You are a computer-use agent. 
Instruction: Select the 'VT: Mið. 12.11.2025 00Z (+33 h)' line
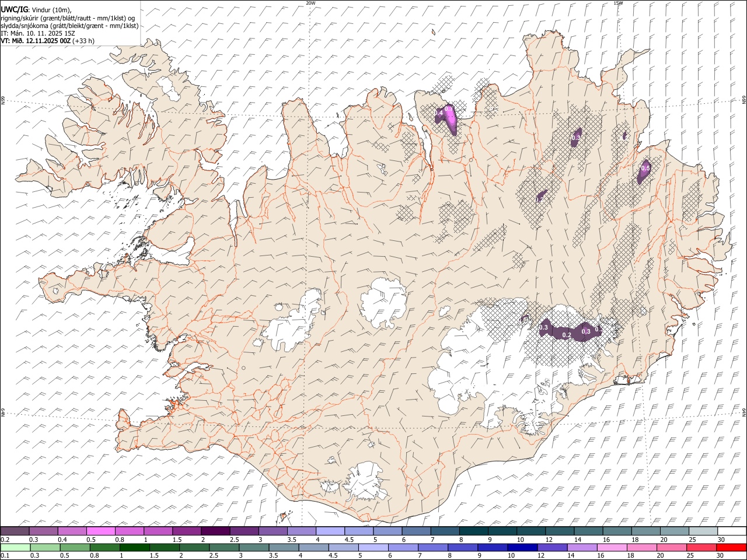pos(47,41)
